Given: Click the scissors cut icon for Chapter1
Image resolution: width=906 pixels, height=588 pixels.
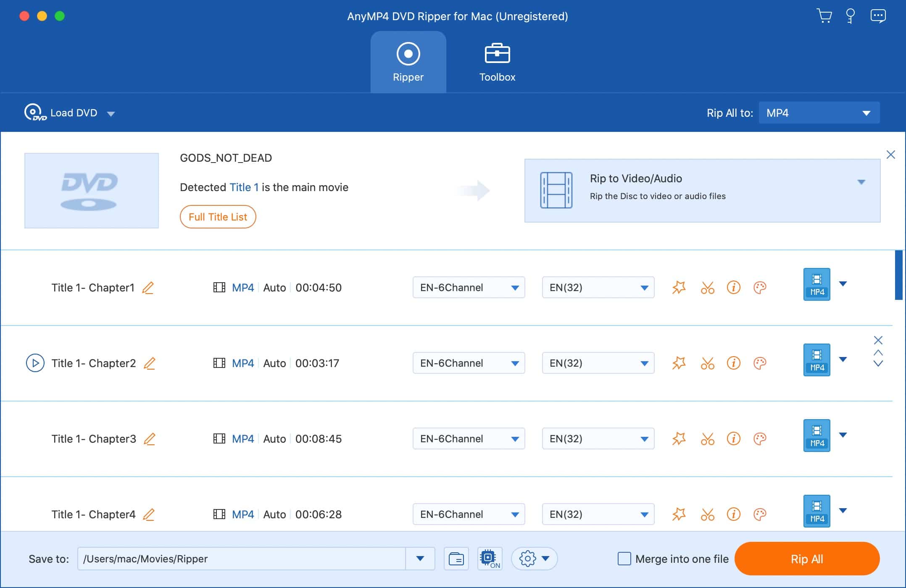Looking at the screenshot, I should 707,288.
